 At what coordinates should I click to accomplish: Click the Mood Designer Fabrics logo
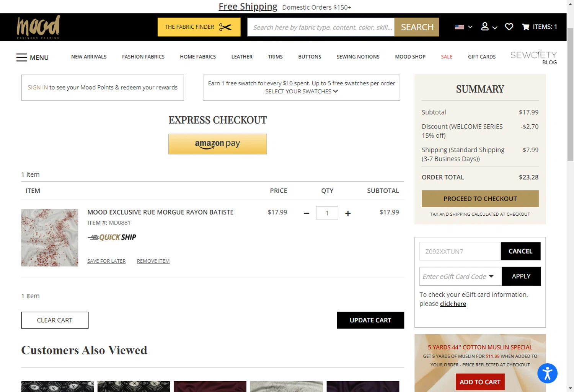(x=38, y=27)
